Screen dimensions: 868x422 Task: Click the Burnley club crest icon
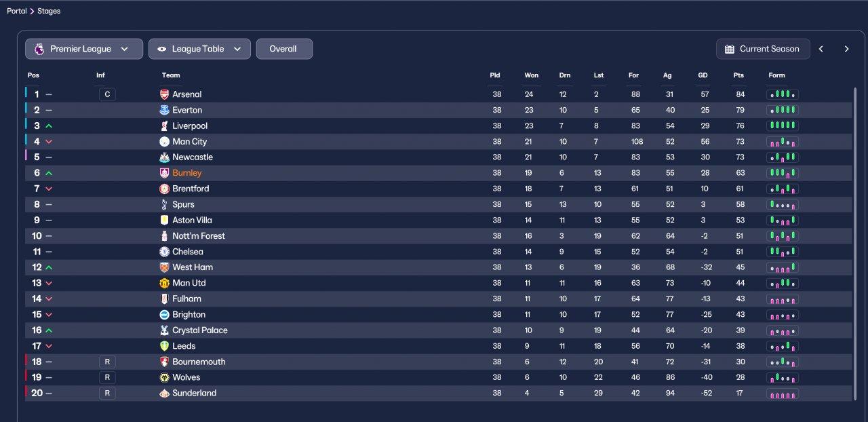164,173
